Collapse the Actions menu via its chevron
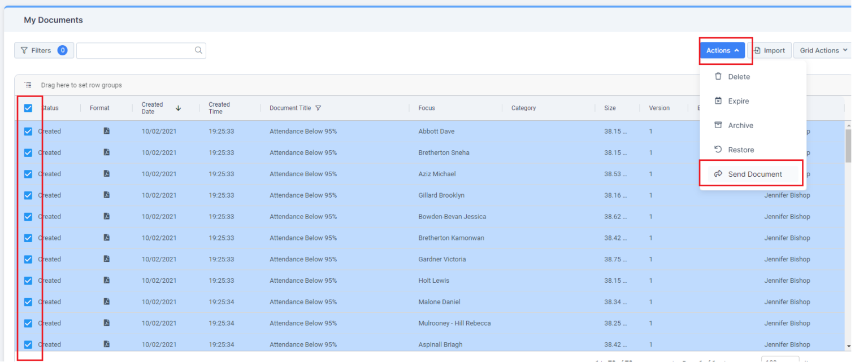The width and height of the screenshot is (868, 363). click(x=736, y=50)
